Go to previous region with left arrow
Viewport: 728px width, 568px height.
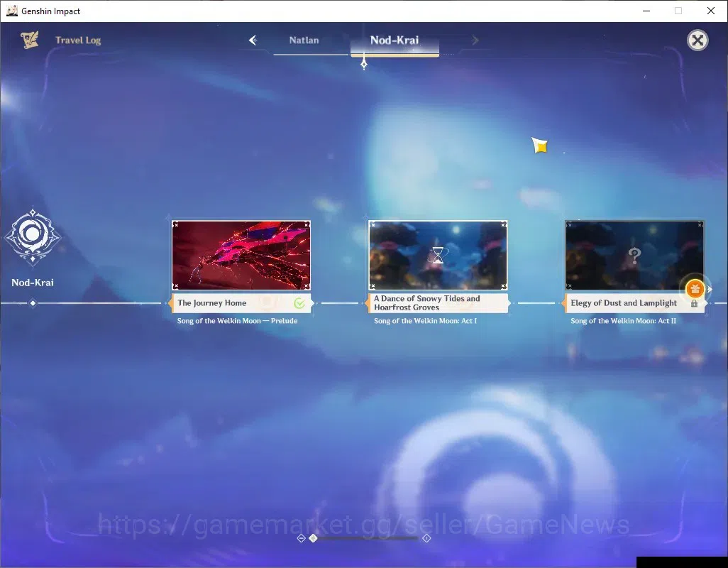253,40
